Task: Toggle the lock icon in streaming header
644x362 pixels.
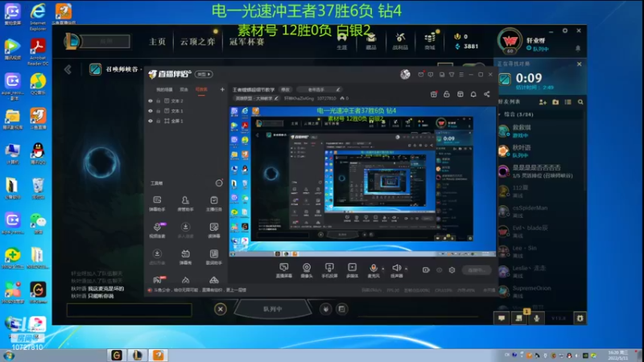Action: pos(447,94)
